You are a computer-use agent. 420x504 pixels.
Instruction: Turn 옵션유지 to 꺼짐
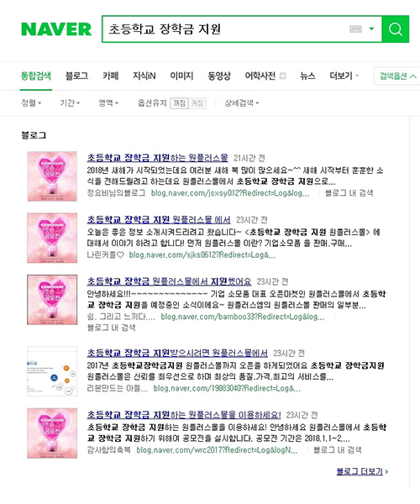[x=179, y=103]
